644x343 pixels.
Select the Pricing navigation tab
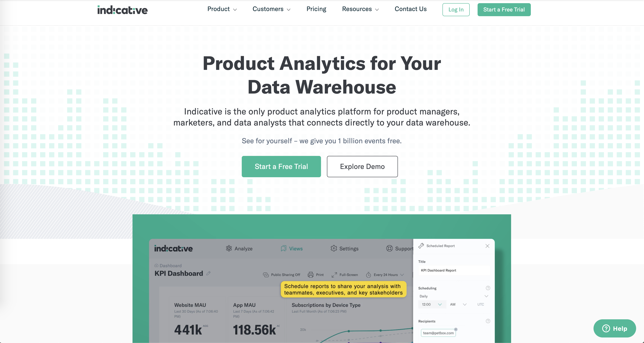pyautogui.click(x=316, y=9)
